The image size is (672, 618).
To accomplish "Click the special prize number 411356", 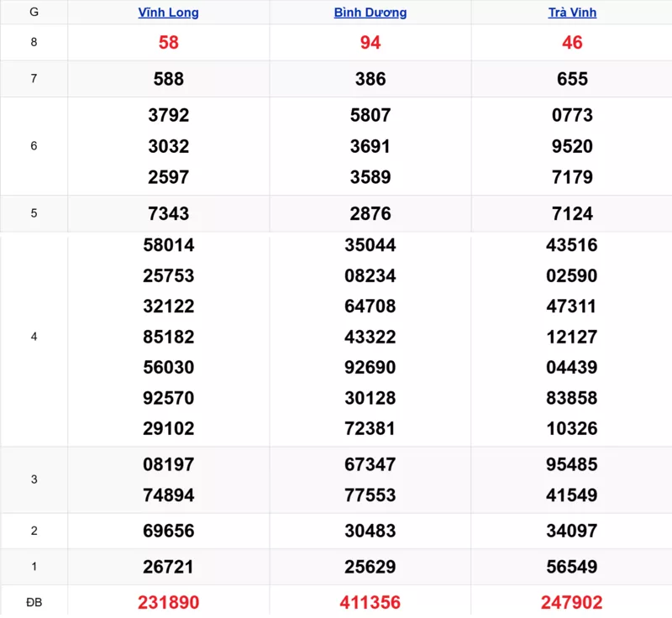I will tap(370, 602).
